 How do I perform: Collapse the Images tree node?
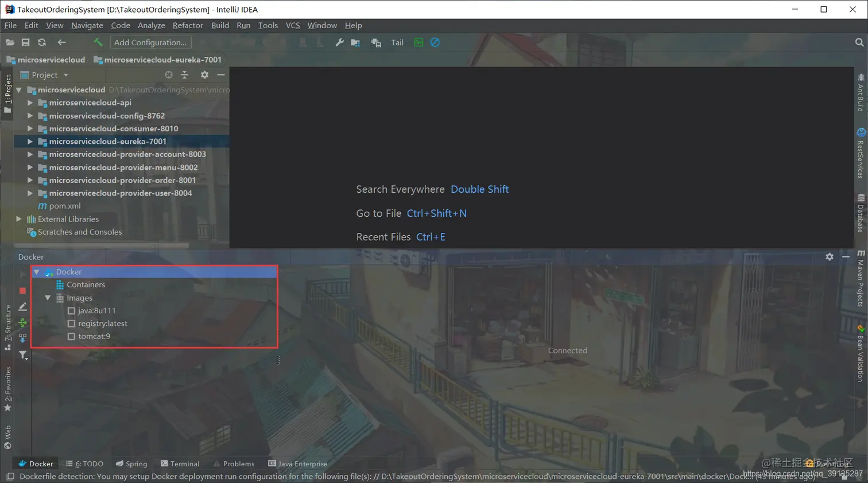click(x=48, y=298)
